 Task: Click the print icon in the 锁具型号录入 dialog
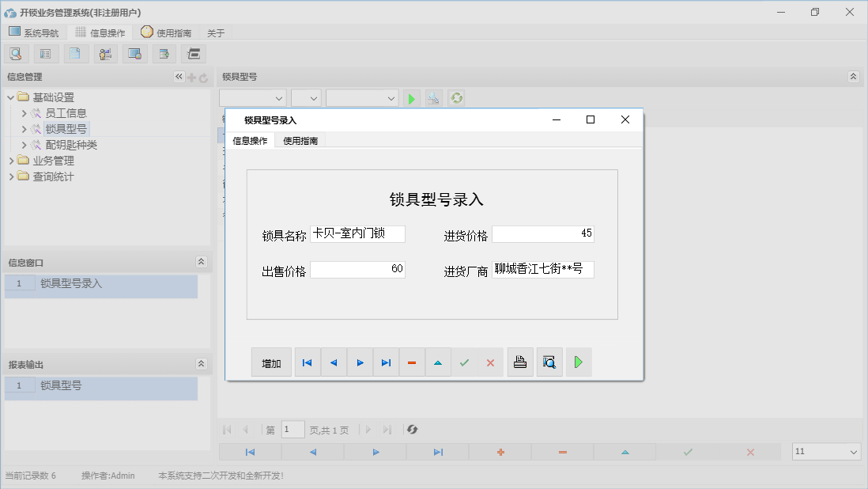[x=520, y=362]
